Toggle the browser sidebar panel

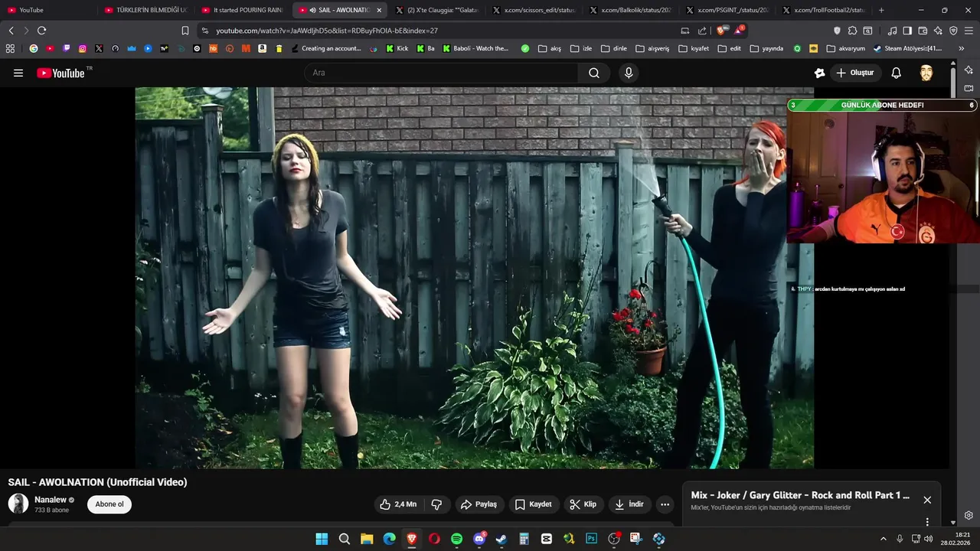[907, 31]
